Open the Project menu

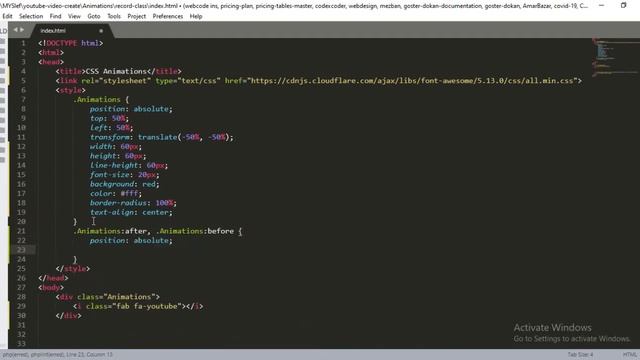[137, 16]
